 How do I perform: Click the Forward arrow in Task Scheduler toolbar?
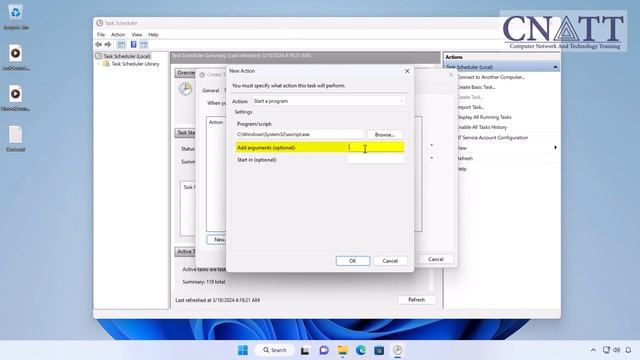pos(108,44)
